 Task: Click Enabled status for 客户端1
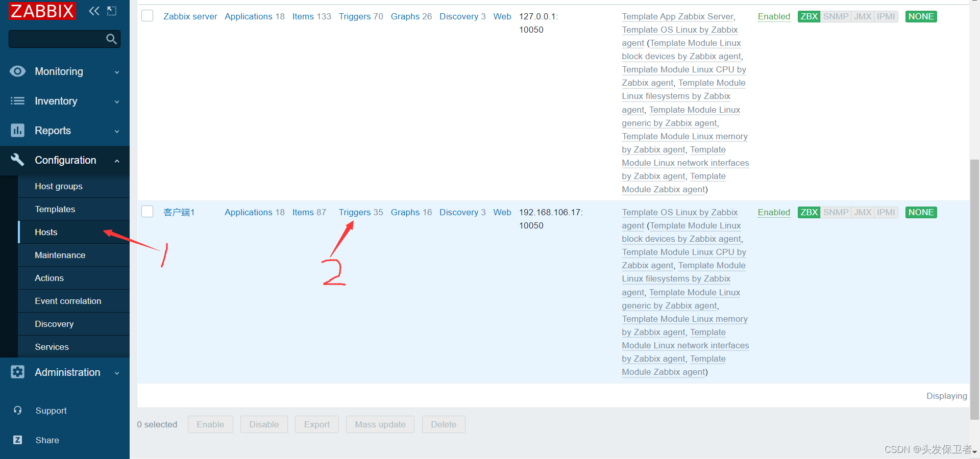[774, 212]
